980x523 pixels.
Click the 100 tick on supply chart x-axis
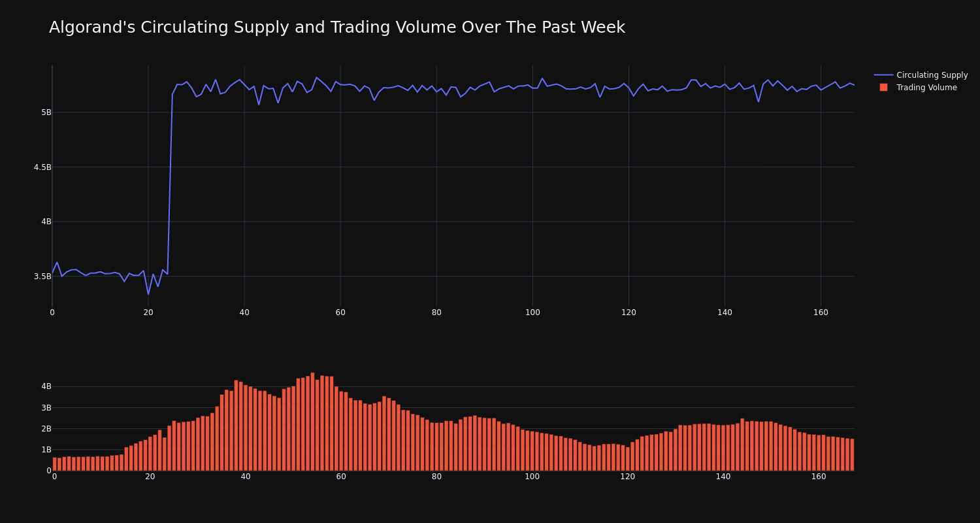[x=532, y=312]
